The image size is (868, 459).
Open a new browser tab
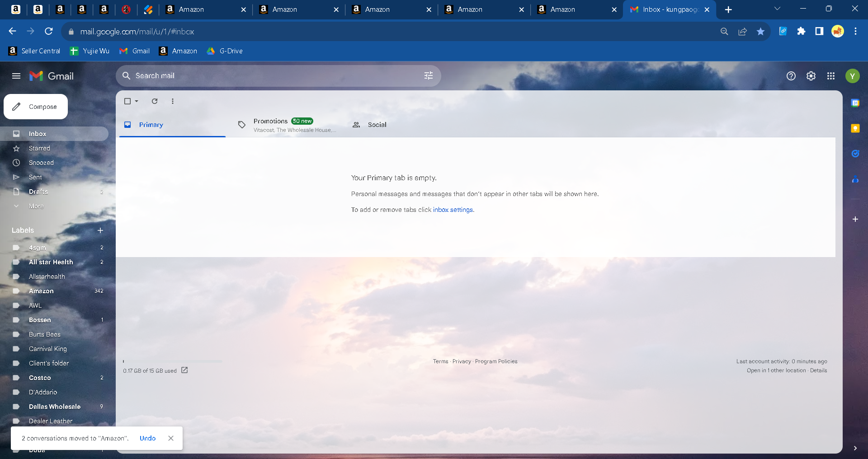tap(728, 9)
